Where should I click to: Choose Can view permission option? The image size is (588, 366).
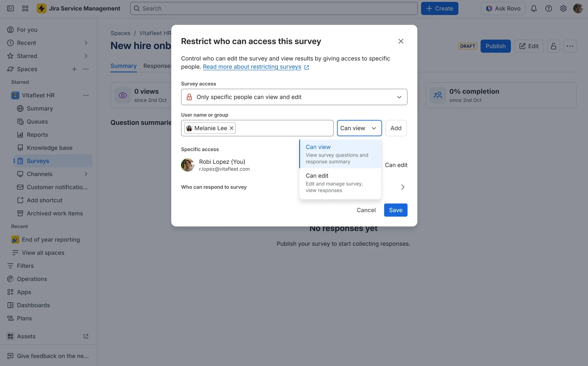[x=340, y=154]
